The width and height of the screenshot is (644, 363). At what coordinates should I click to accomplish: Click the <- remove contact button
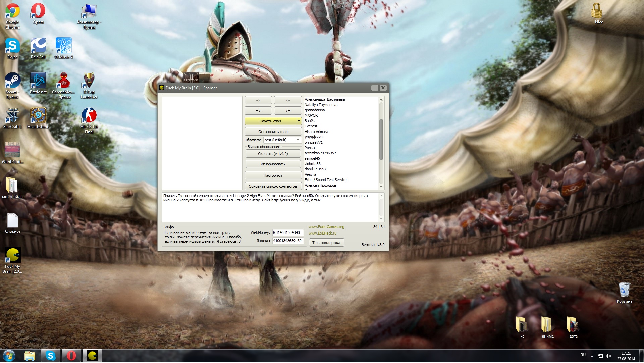(288, 100)
